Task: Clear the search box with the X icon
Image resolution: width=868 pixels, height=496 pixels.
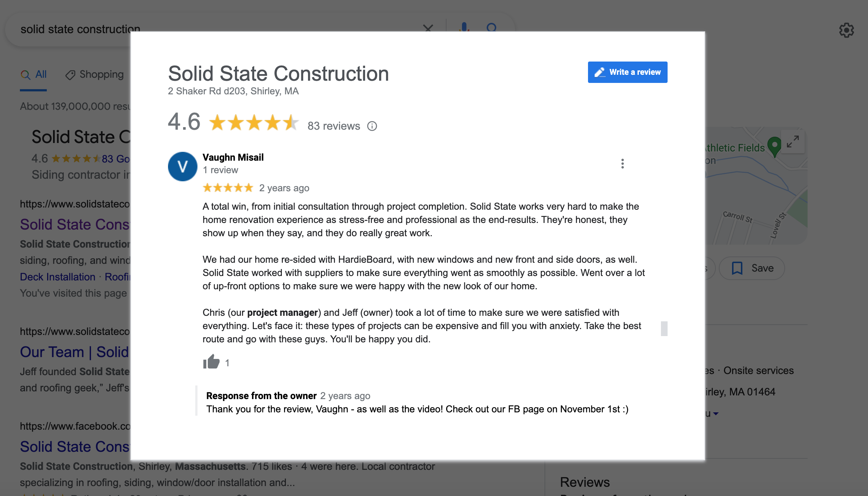Action: (428, 28)
